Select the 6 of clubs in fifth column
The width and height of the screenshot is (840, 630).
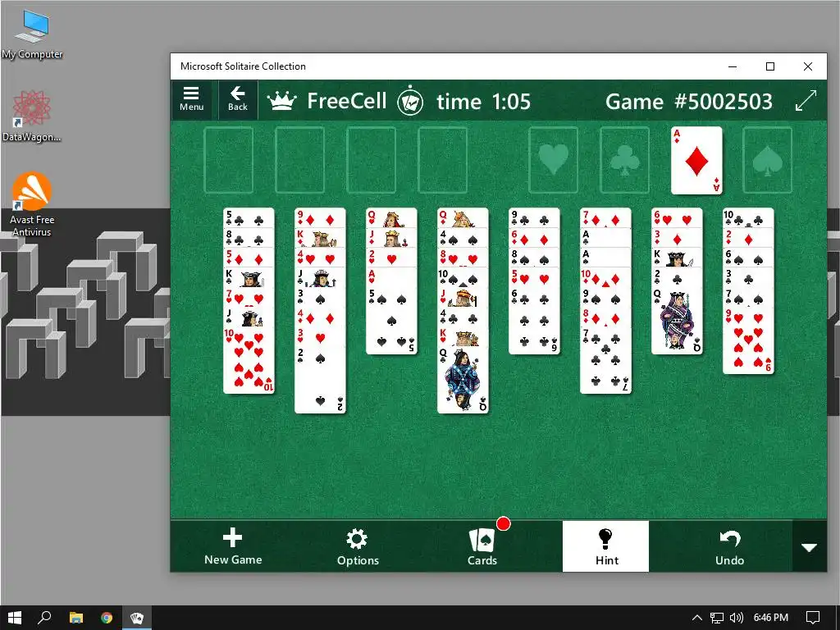534,322
